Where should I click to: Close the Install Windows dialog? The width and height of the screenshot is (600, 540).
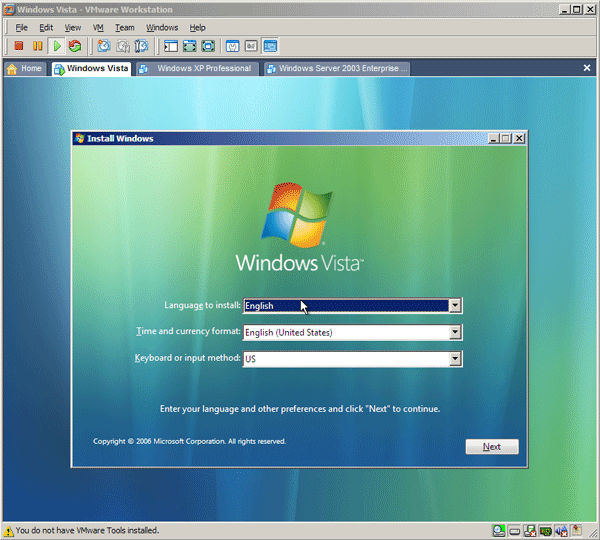519,138
